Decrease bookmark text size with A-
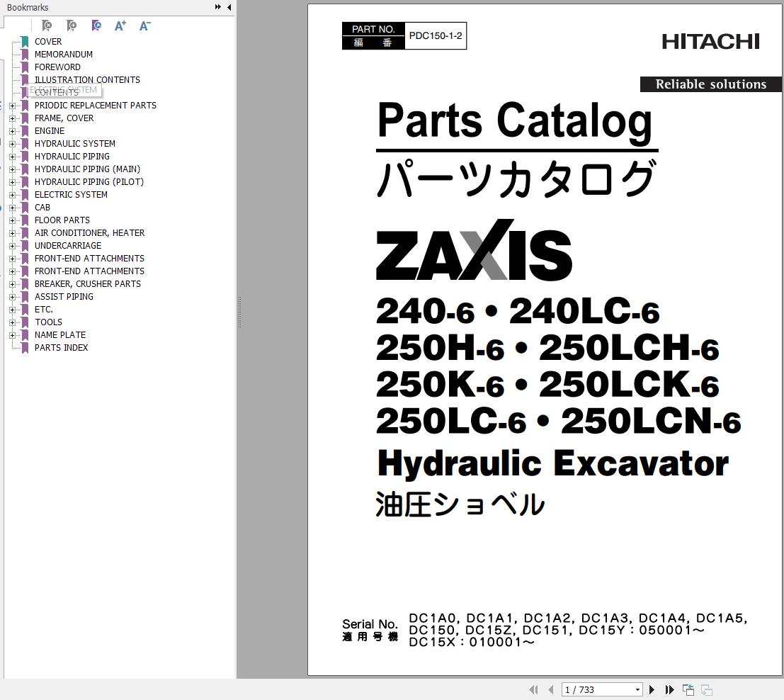This screenshot has width=784, height=700. [145, 26]
